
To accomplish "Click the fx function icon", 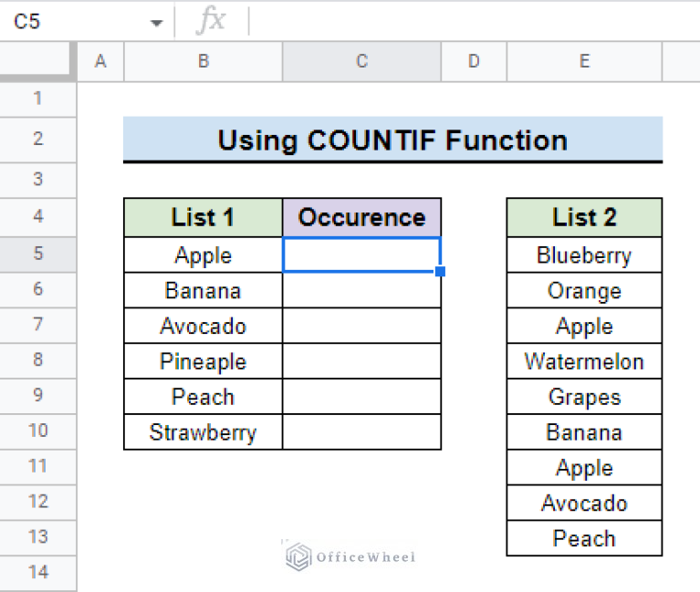I will coord(211,20).
